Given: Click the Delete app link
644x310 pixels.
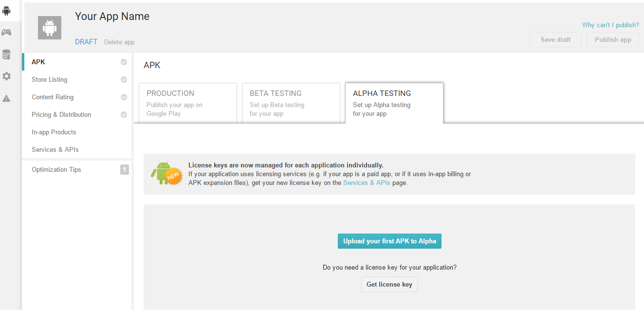Looking at the screenshot, I should point(119,42).
